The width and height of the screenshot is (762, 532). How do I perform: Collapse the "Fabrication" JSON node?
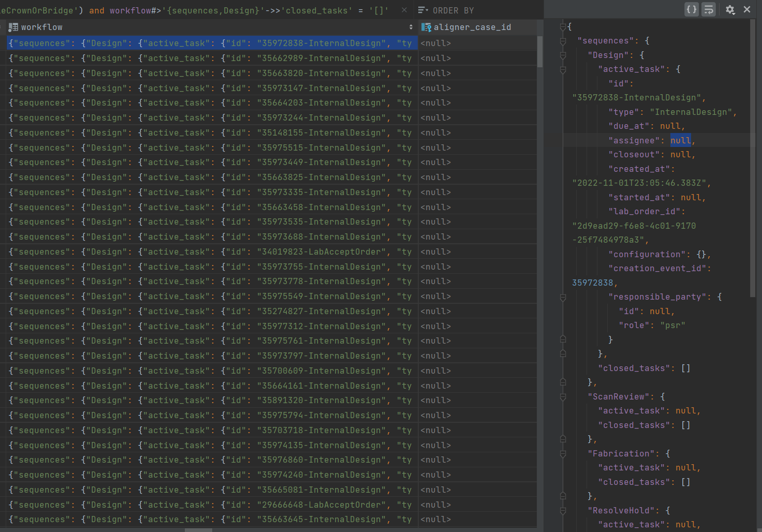563,454
